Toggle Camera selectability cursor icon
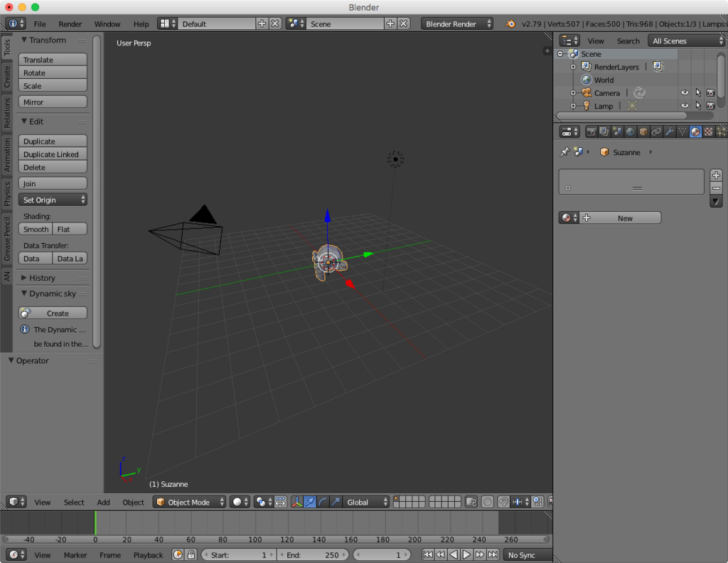The image size is (728, 563). [x=698, y=93]
